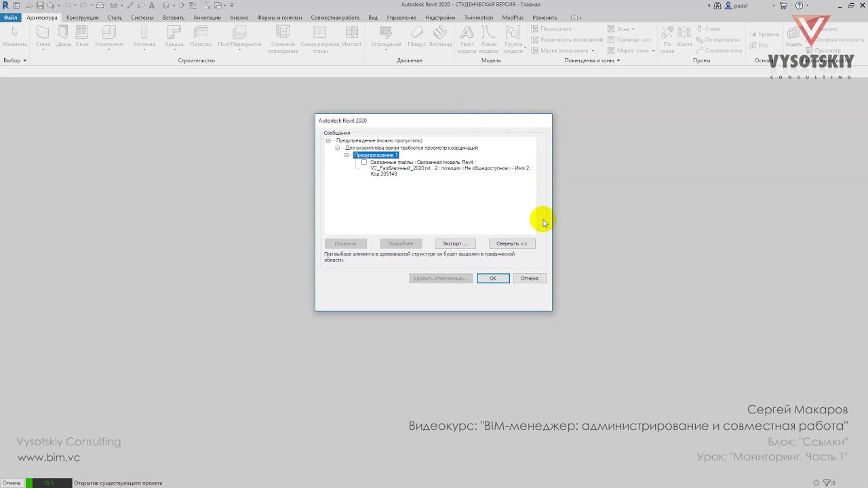Collapse the Предупреждение (можно пропустить) root node

coord(328,141)
